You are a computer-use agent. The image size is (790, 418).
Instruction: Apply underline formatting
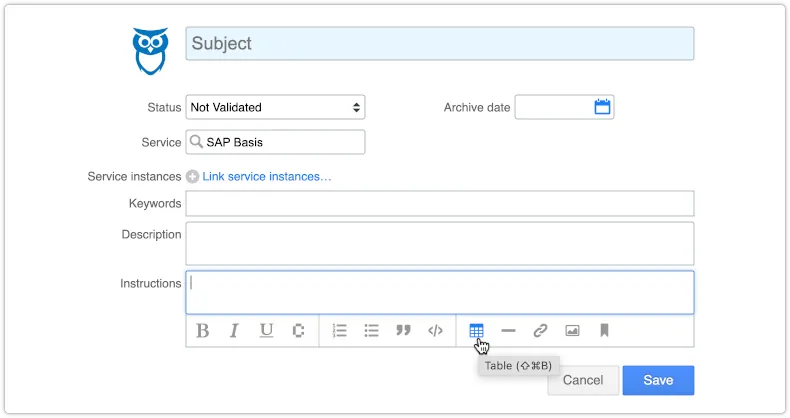(266, 331)
